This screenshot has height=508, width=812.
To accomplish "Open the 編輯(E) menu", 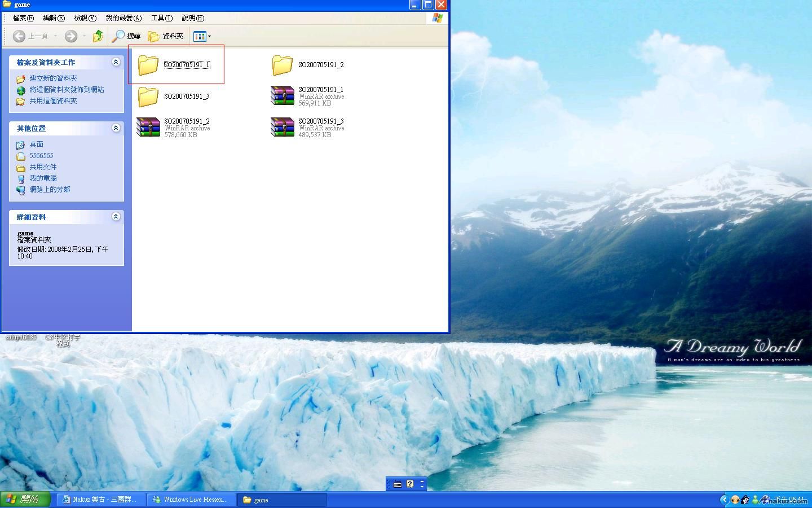I will pos(54,18).
